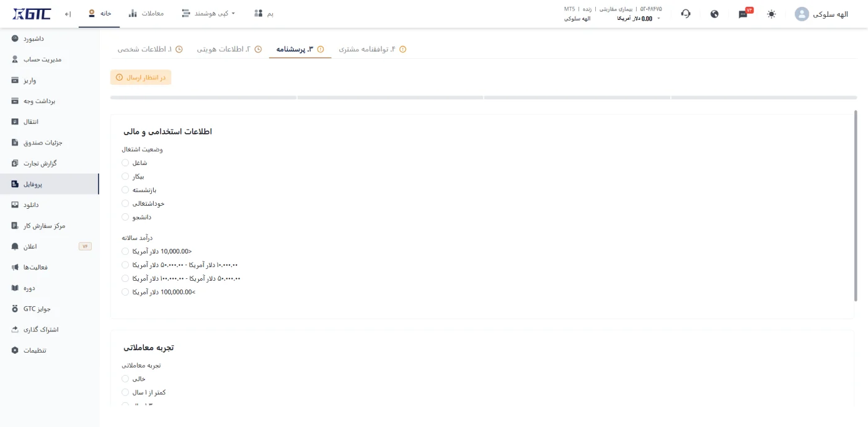Screen dimensions: 868x427
Task: Open فعالیت‌ها in the sidebar
Action: (x=50, y=267)
